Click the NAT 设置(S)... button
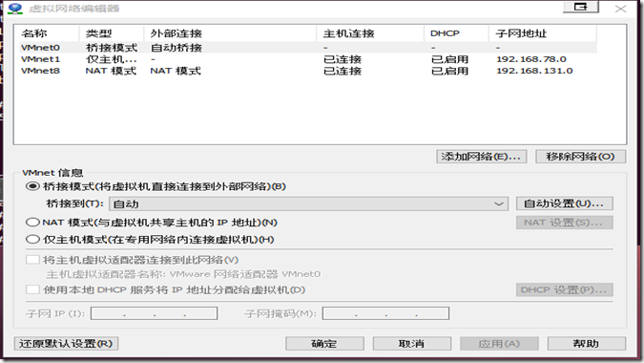The image size is (644, 363). click(x=564, y=223)
